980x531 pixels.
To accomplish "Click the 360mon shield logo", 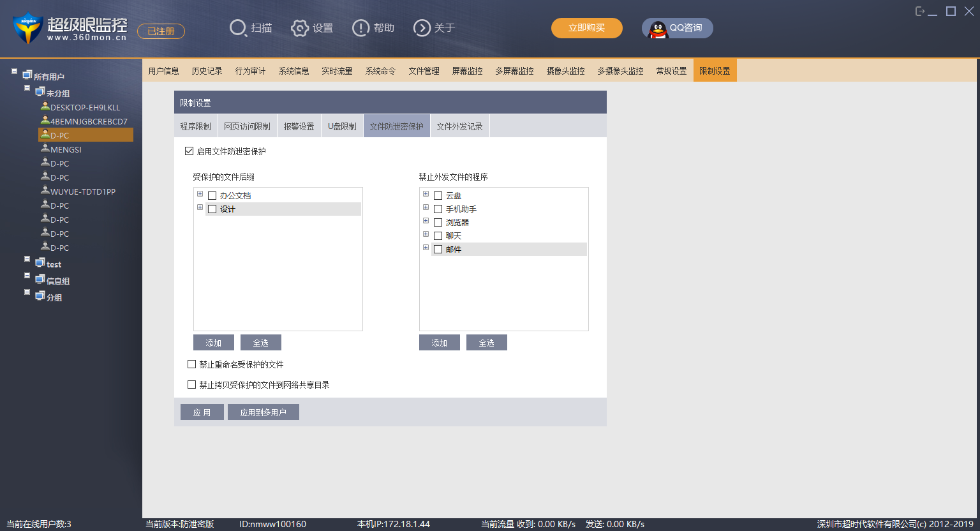I will 27,28.
